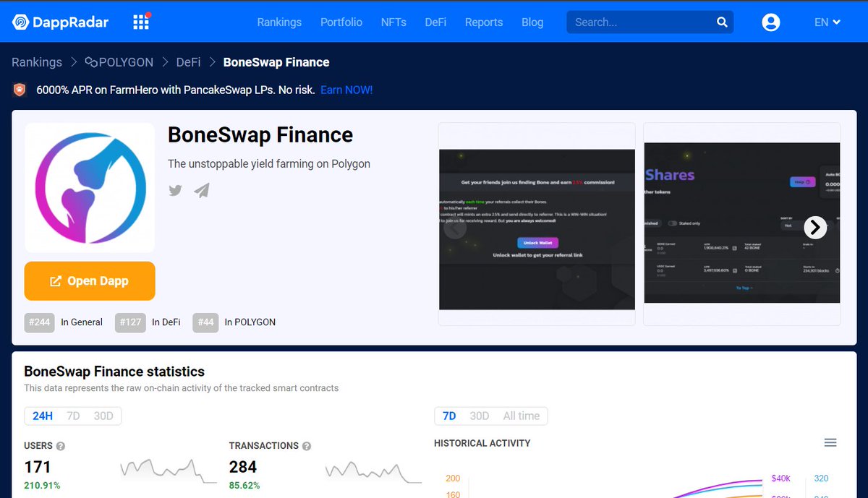This screenshot has height=498, width=868.
Task: Open the Portfolio nav item
Action: pos(341,22)
